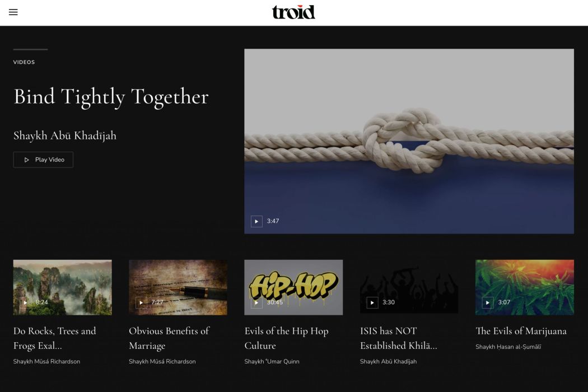Click the Shaykh 'Umar Quinn author name
588x392 pixels.
[272, 362]
